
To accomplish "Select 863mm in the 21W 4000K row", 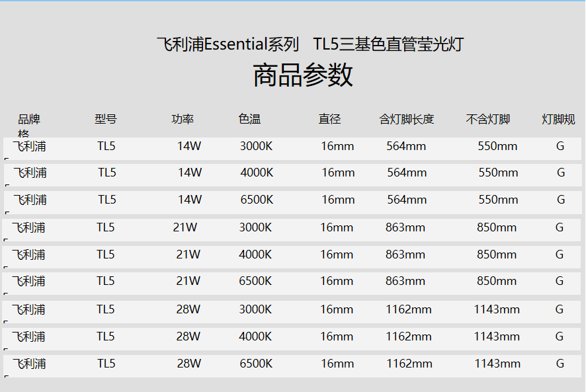I will click(x=405, y=255).
